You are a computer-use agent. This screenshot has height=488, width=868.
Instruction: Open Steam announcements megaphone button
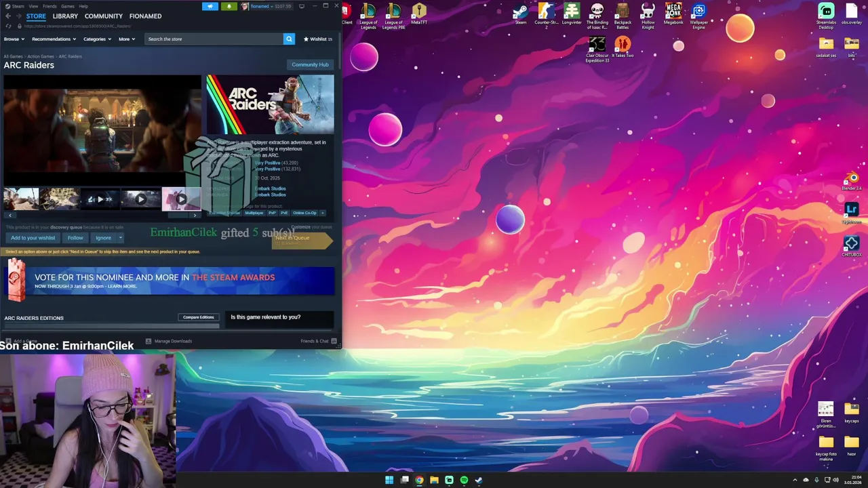point(210,6)
